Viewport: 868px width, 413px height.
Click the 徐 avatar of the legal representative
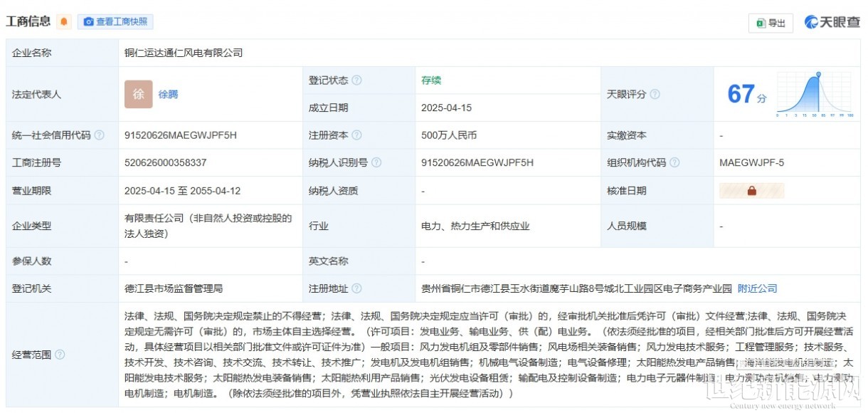(139, 94)
